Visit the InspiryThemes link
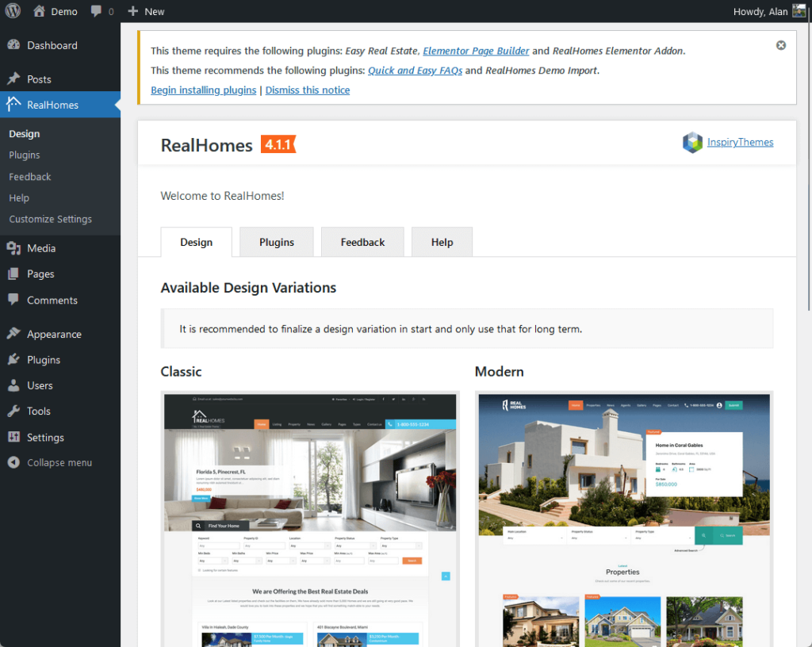The height and width of the screenshot is (647, 812). [740, 143]
